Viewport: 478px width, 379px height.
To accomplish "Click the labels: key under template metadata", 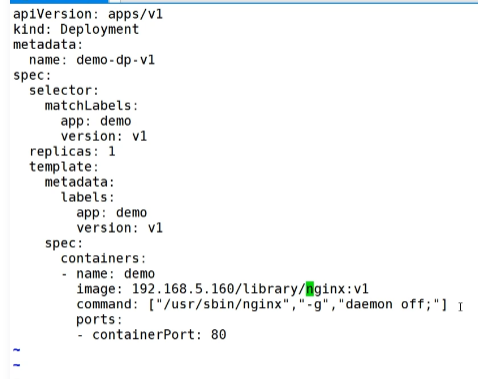I will [87, 197].
